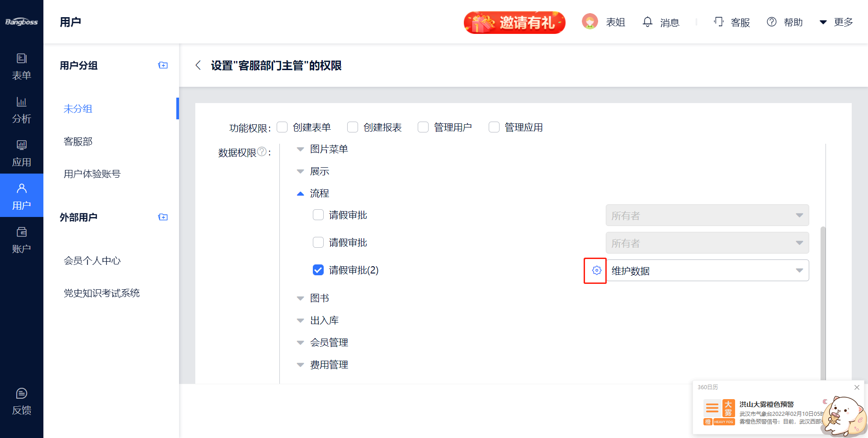Open the 应用 apps sidebar icon
Screen dimensions: 868x438
[21, 153]
